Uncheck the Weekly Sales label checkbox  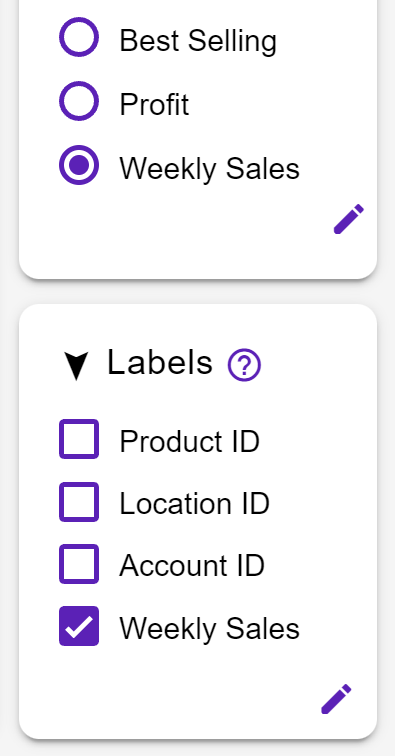79,626
